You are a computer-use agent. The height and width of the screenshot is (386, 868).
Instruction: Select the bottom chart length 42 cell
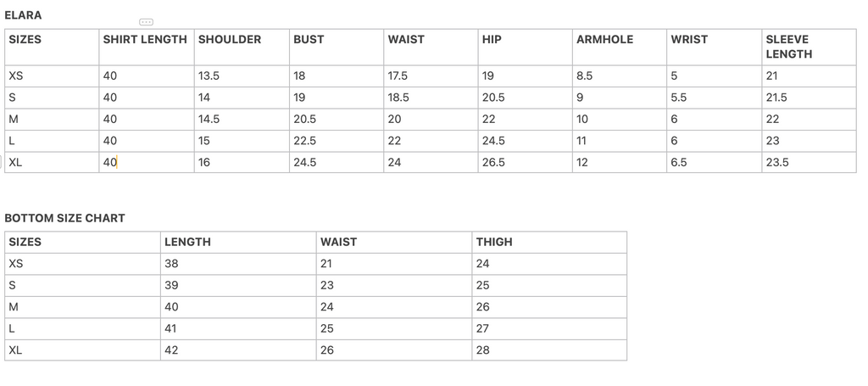coord(238,350)
